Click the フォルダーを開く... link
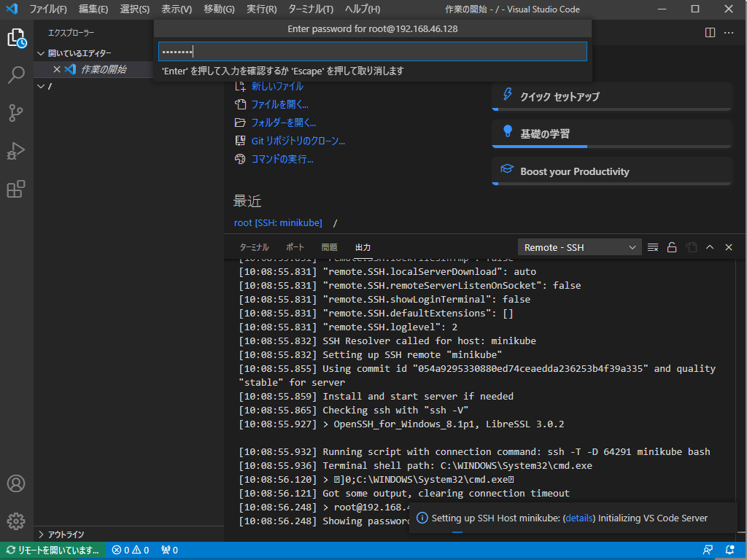747x560 pixels. coord(283,122)
